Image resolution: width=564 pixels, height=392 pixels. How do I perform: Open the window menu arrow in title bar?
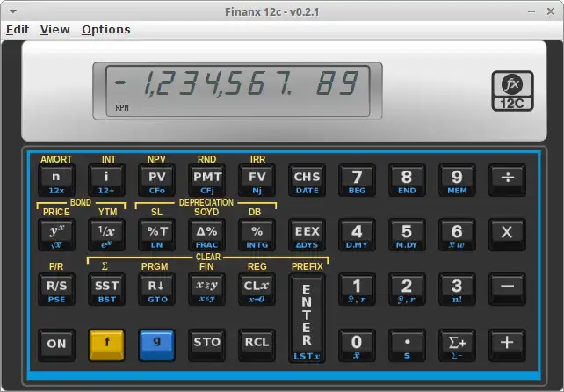13,11
